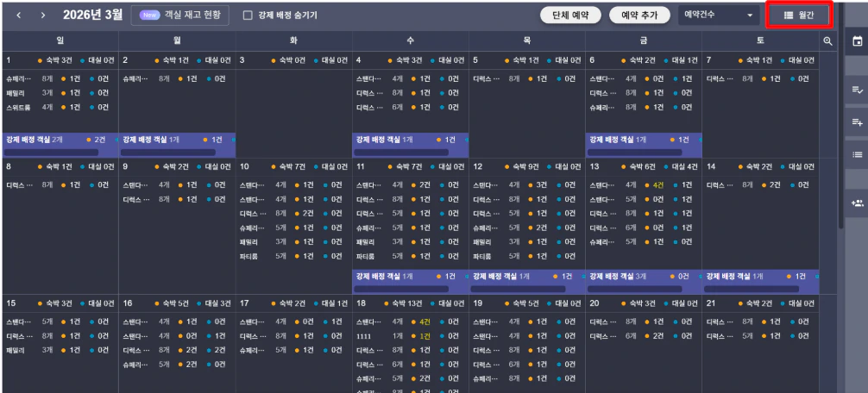Screen dimensions: 868x393
Task: Select the 패밀리 row on day 1
Action: tap(60, 93)
